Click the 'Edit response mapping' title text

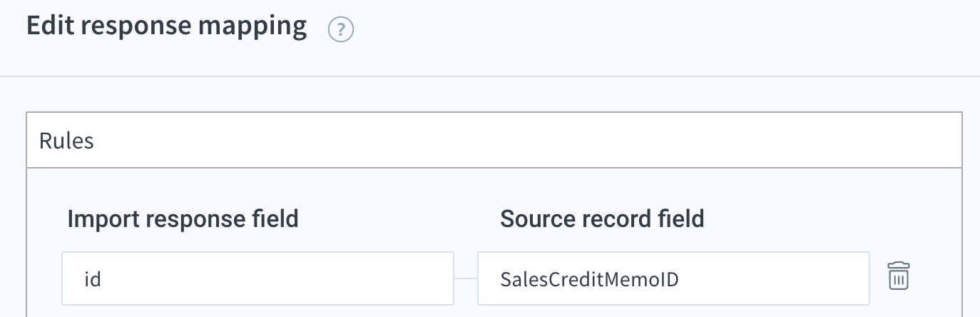pos(167,26)
